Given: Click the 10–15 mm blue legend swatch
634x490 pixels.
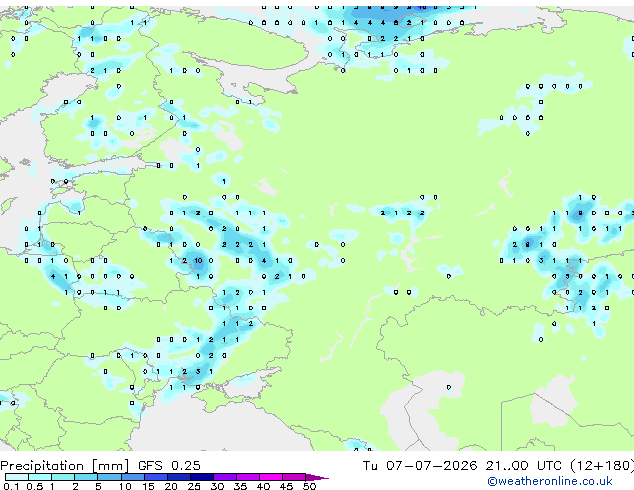Looking at the screenshot, I should [x=133, y=477].
